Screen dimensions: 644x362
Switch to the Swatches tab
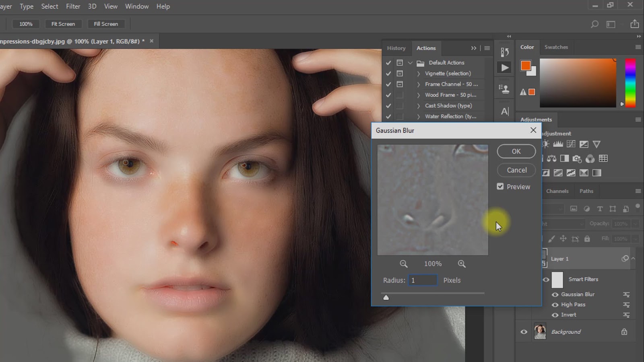556,47
